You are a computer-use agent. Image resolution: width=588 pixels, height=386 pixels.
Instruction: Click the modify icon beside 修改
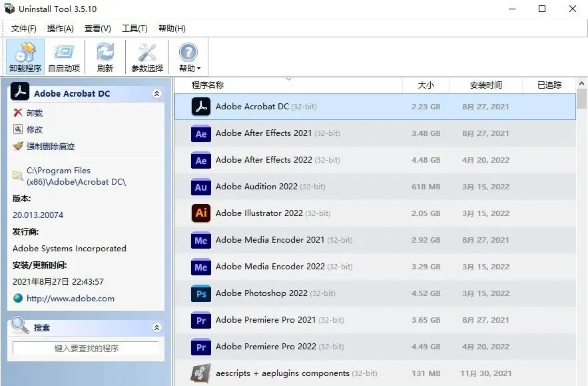[17, 129]
